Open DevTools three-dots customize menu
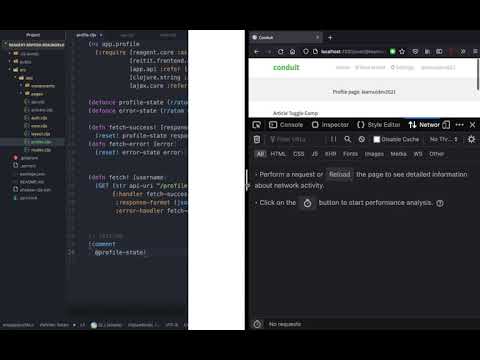 (460, 125)
